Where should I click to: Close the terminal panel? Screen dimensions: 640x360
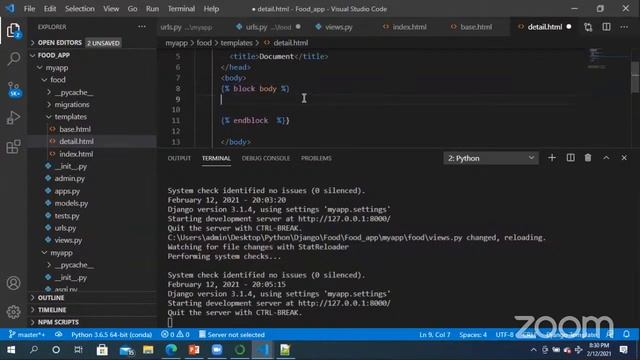tap(624, 158)
